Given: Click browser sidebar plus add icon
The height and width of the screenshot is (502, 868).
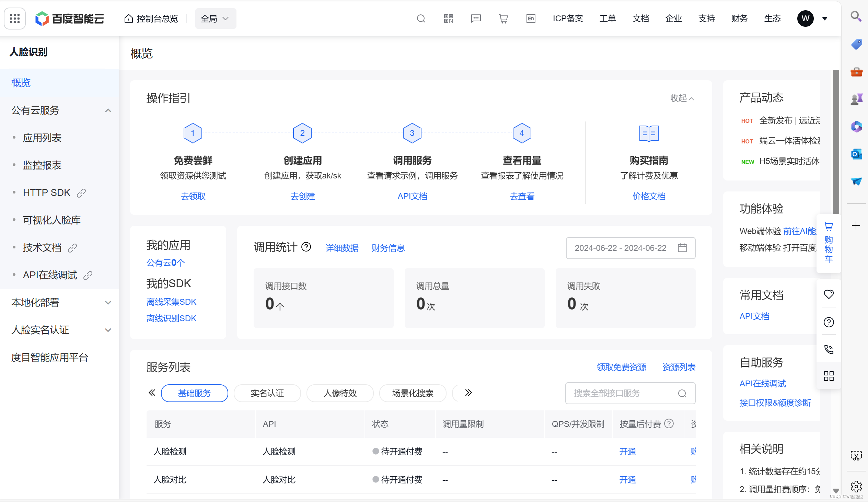Looking at the screenshot, I should [856, 226].
